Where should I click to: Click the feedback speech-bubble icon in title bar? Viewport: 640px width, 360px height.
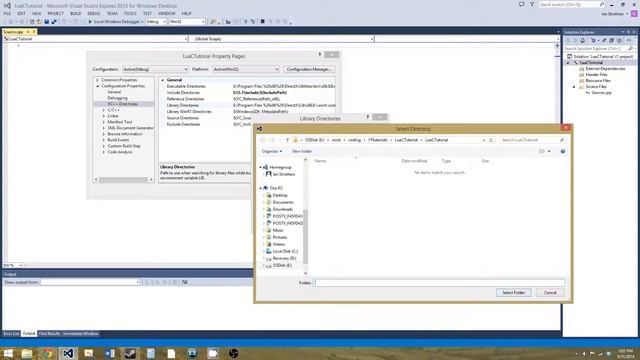coord(522,4)
